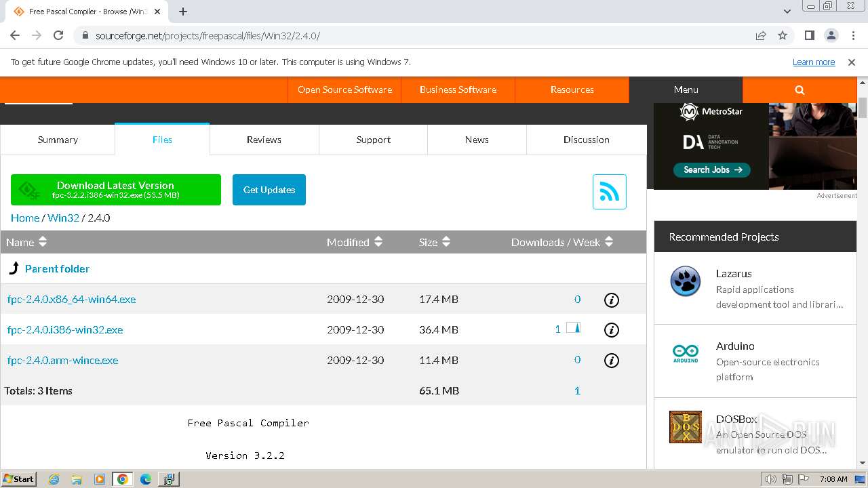
Task: Open Windows Explorer folder in taskbar
Action: pos(77,479)
